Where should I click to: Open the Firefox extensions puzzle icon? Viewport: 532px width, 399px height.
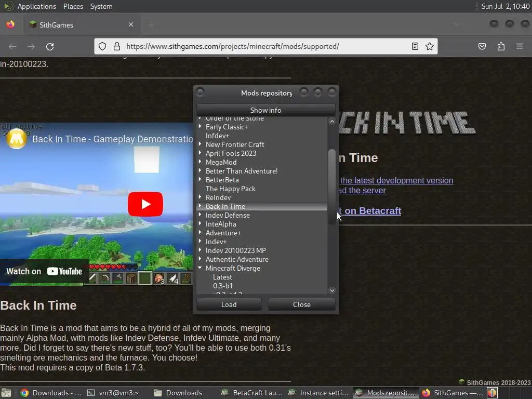tap(501, 46)
